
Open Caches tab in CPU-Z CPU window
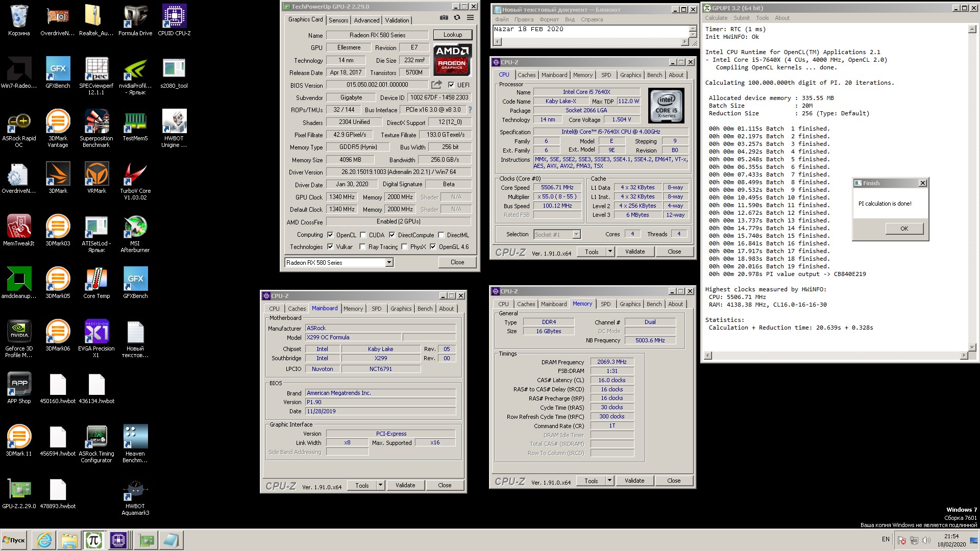(526, 75)
